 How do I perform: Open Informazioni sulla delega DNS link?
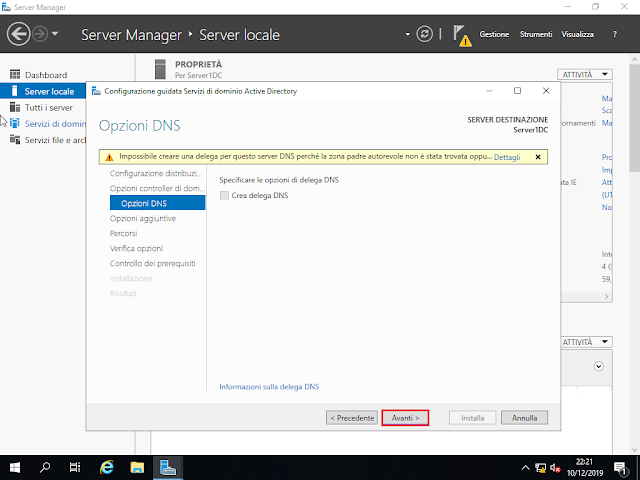point(269,387)
